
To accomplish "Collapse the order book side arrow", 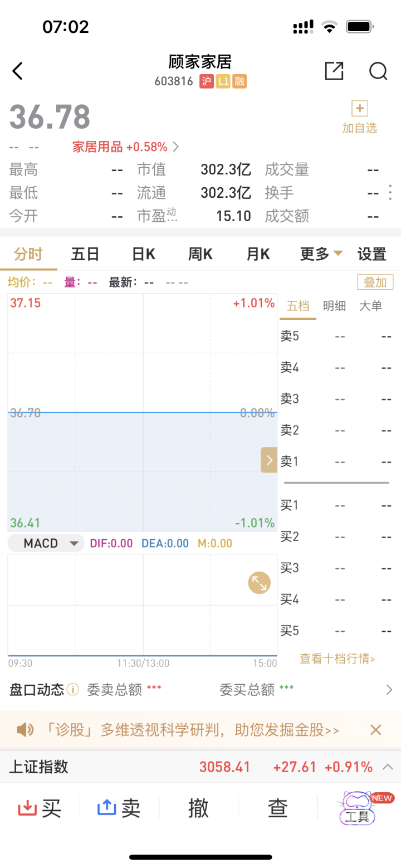I will tap(269, 460).
